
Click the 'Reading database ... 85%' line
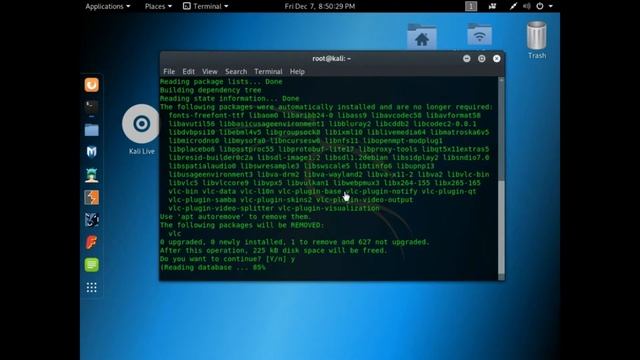(x=213, y=267)
